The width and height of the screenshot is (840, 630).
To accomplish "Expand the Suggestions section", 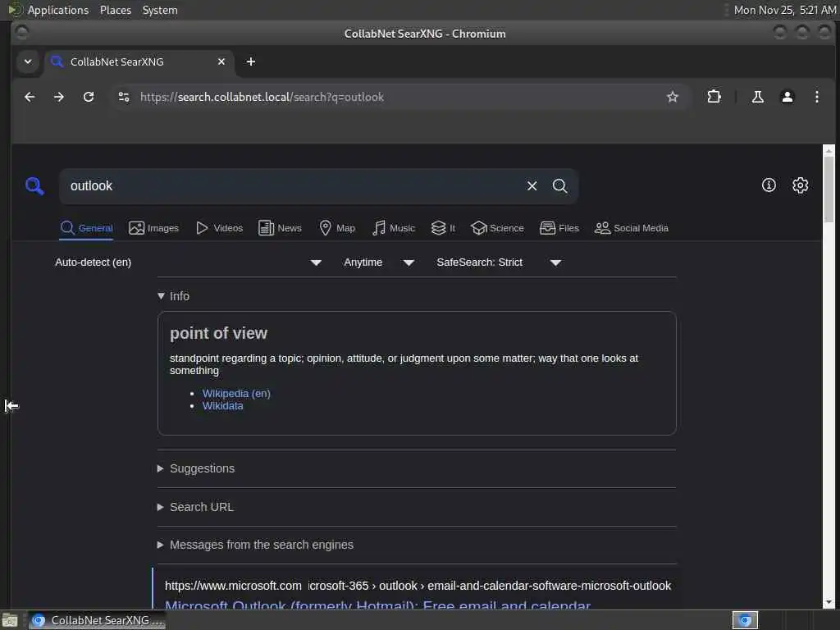I will tap(196, 468).
